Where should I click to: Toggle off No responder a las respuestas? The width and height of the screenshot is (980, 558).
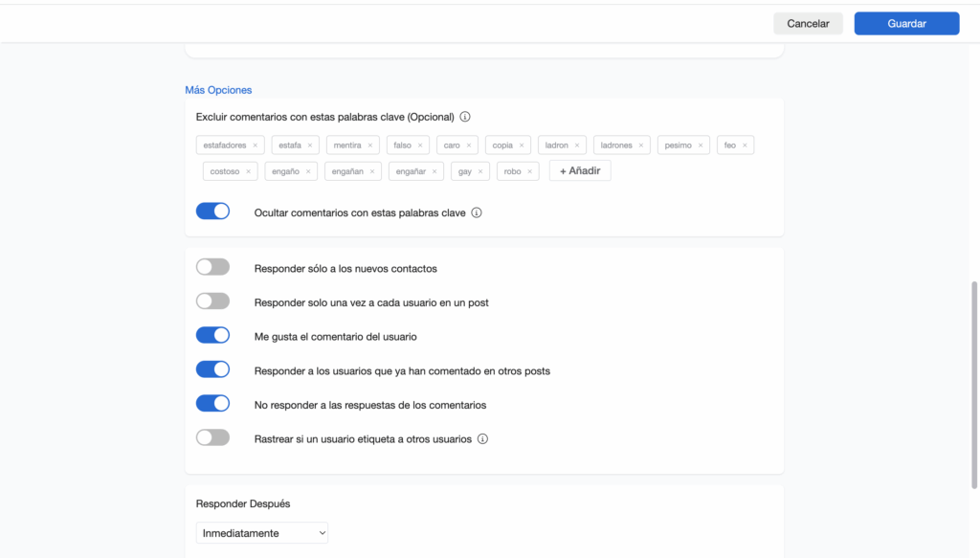(x=212, y=404)
